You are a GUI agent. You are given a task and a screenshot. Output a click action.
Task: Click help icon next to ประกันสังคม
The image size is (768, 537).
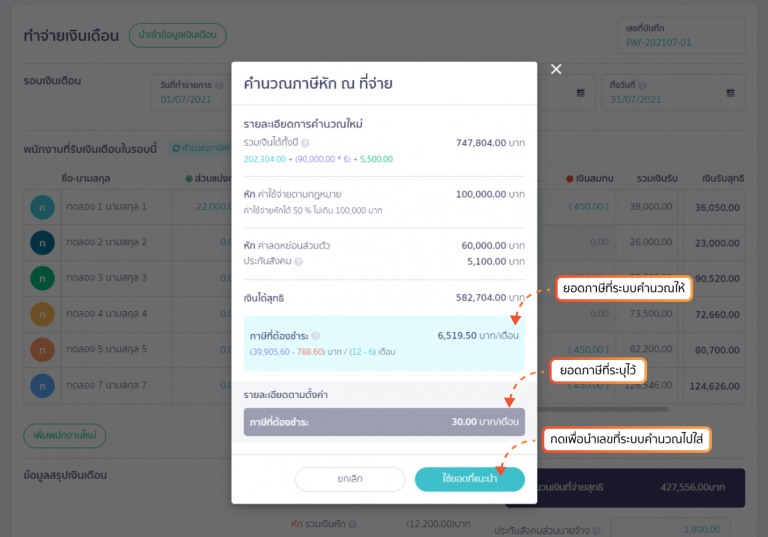(x=299, y=261)
